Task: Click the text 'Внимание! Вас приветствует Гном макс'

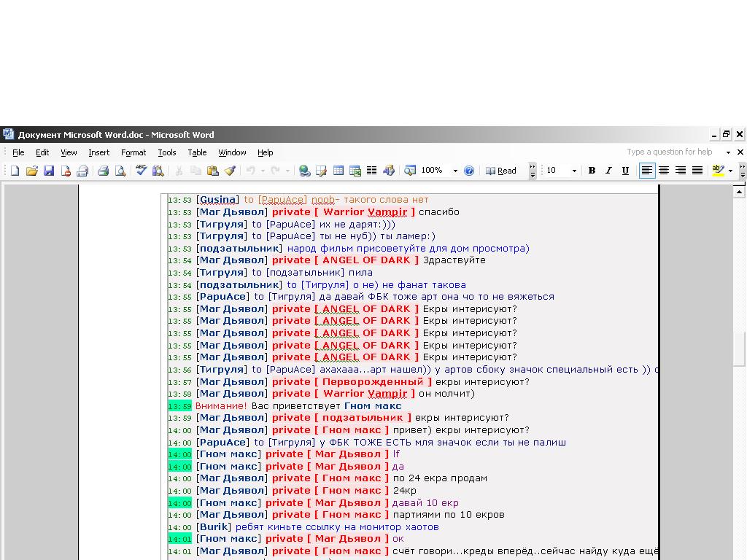Action: (298, 406)
